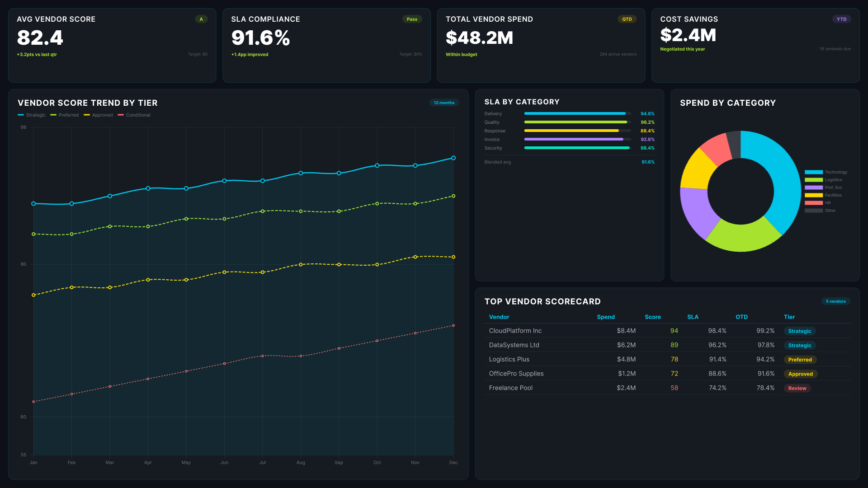Select the OfficePro Supplies vendor name
This screenshot has width=868, height=488.
tap(516, 374)
